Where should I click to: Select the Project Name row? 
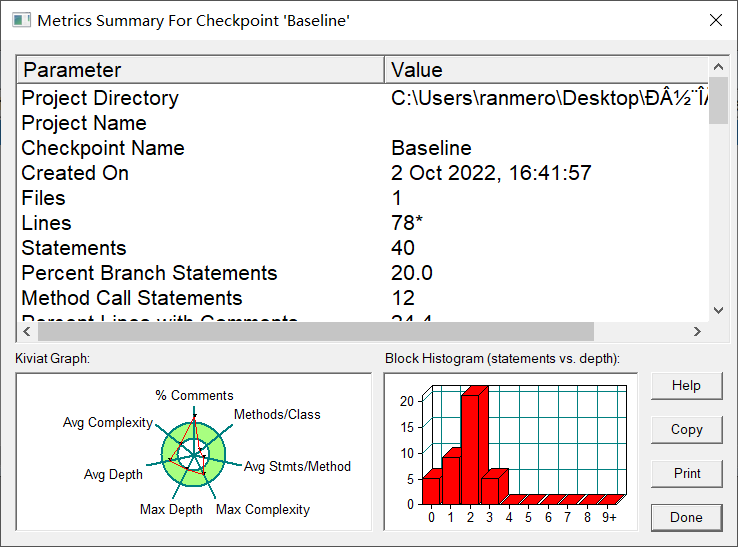pyautogui.click(x=362, y=123)
